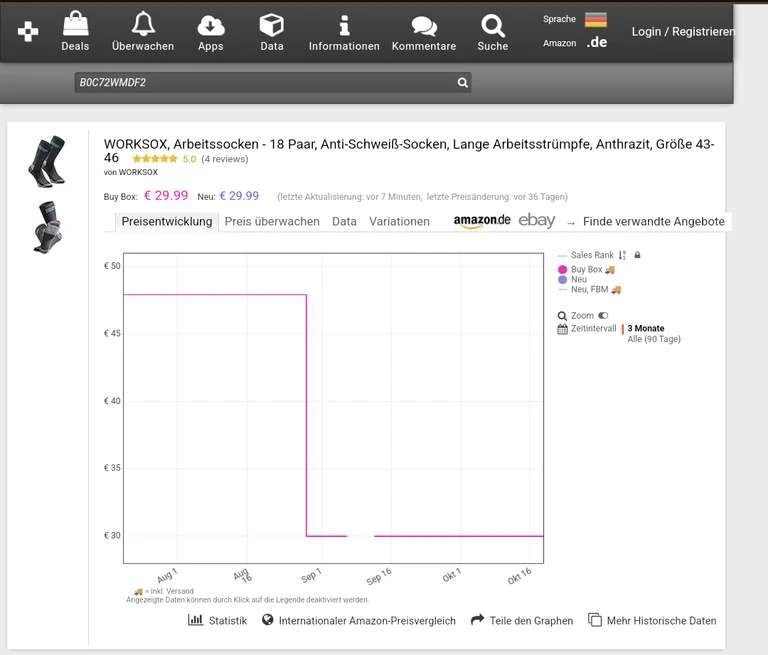768x655 pixels.
Task: Select the Alle (90 Tage) time interval
Action: point(653,339)
